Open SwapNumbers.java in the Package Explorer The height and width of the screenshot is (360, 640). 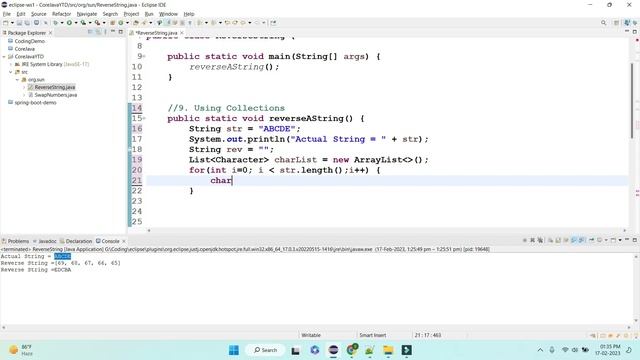[56, 95]
